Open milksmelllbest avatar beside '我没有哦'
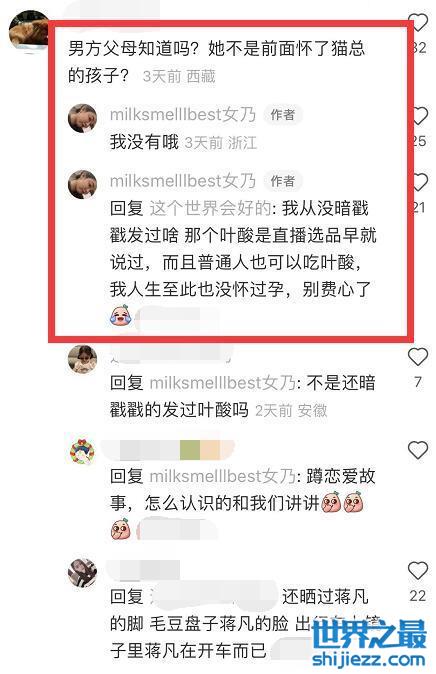 tap(83, 119)
